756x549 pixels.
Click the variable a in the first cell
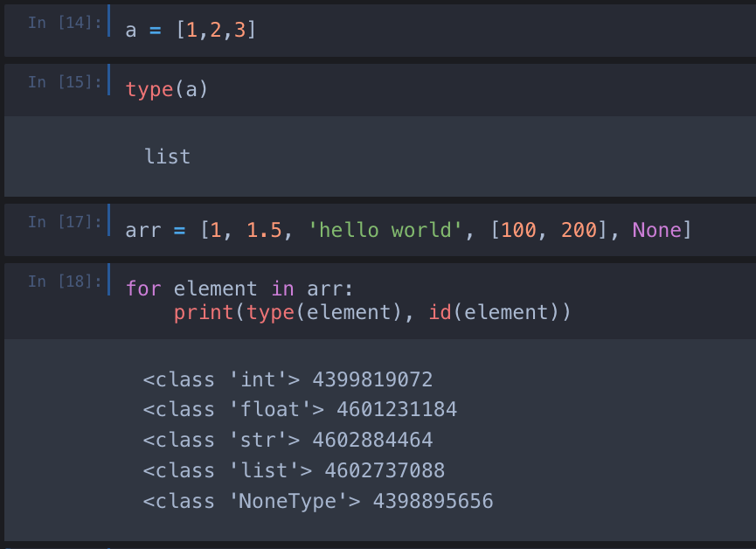(x=130, y=29)
